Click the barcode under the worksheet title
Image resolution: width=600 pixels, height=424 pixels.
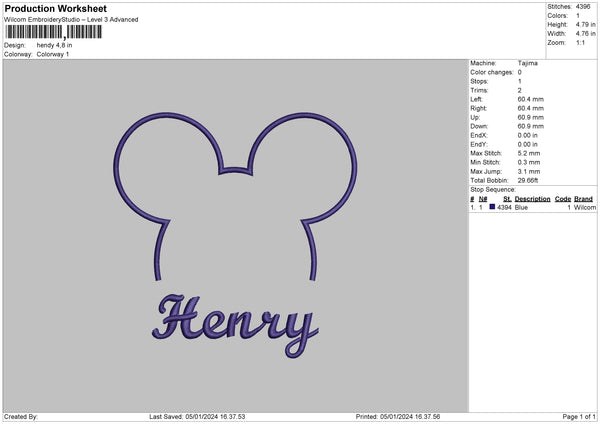[x=52, y=32]
